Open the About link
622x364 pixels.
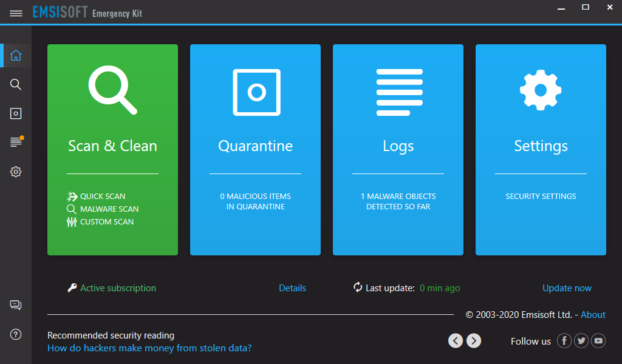(x=593, y=315)
